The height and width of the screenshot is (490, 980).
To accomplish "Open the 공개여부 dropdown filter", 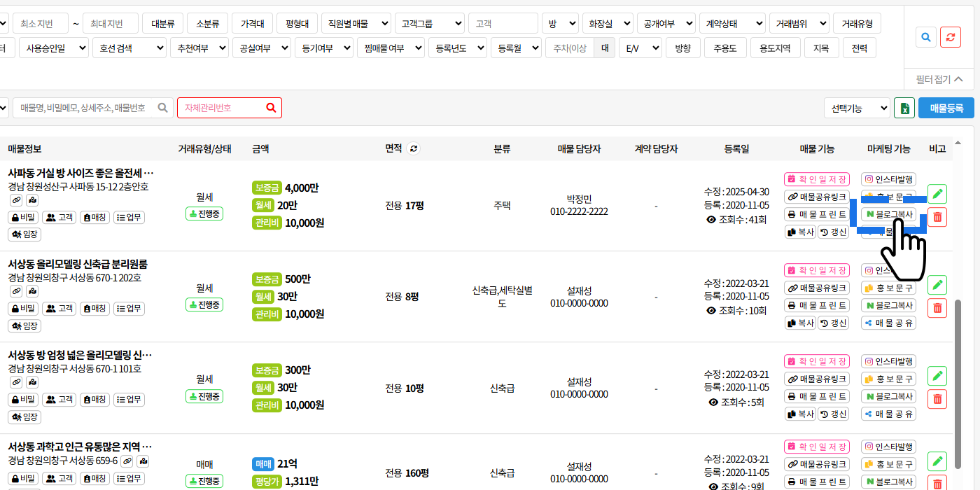I will (x=666, y=23).
